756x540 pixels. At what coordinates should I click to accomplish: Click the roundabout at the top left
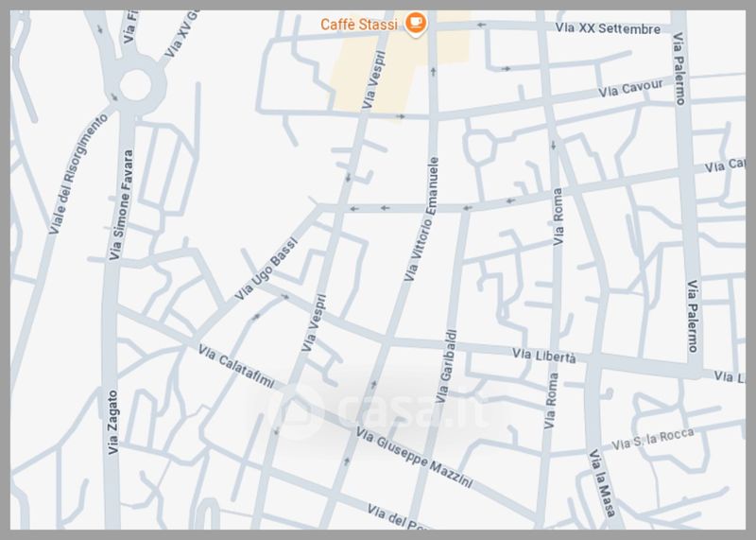point(135,87)
